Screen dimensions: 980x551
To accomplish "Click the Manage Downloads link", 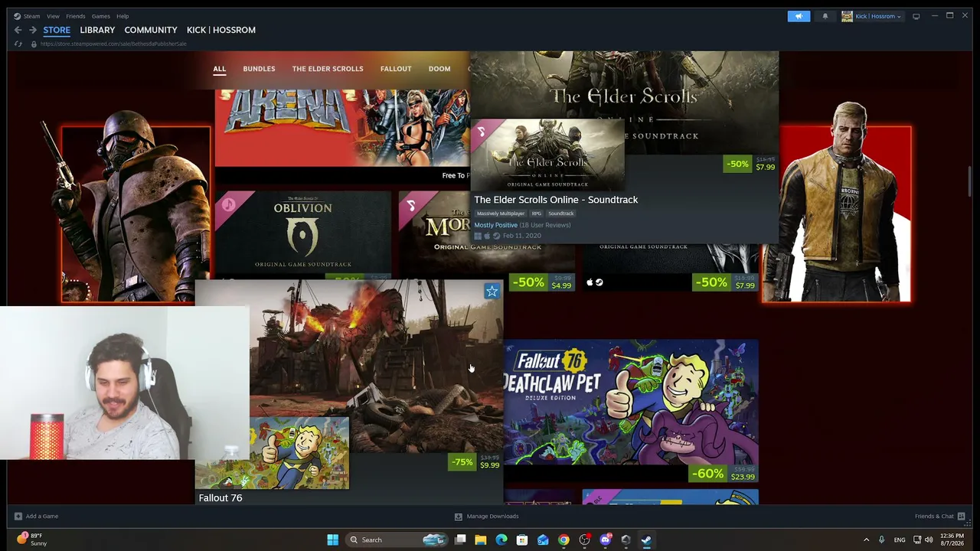I will coord(493,517).
